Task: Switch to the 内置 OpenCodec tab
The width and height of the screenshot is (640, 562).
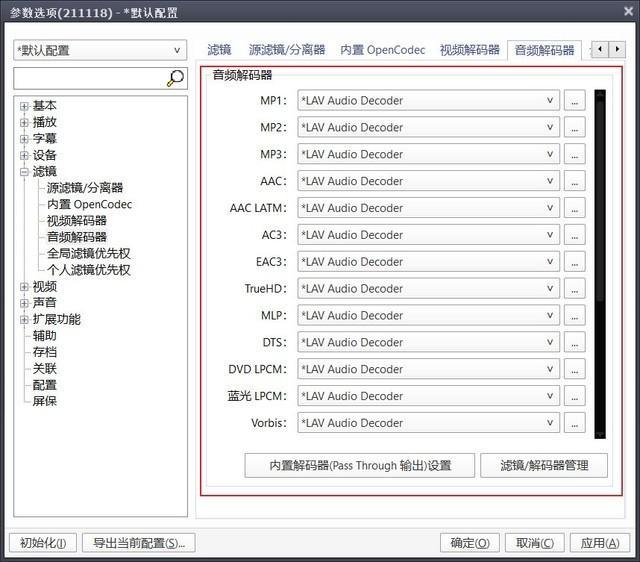Action: pyautogui.click(x=382, y=50)
